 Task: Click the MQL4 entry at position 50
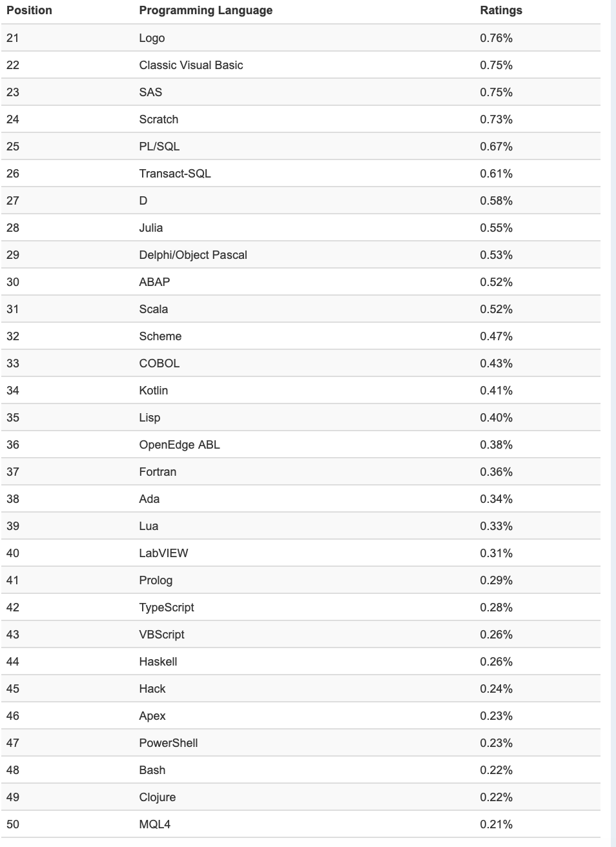[155, 824]
